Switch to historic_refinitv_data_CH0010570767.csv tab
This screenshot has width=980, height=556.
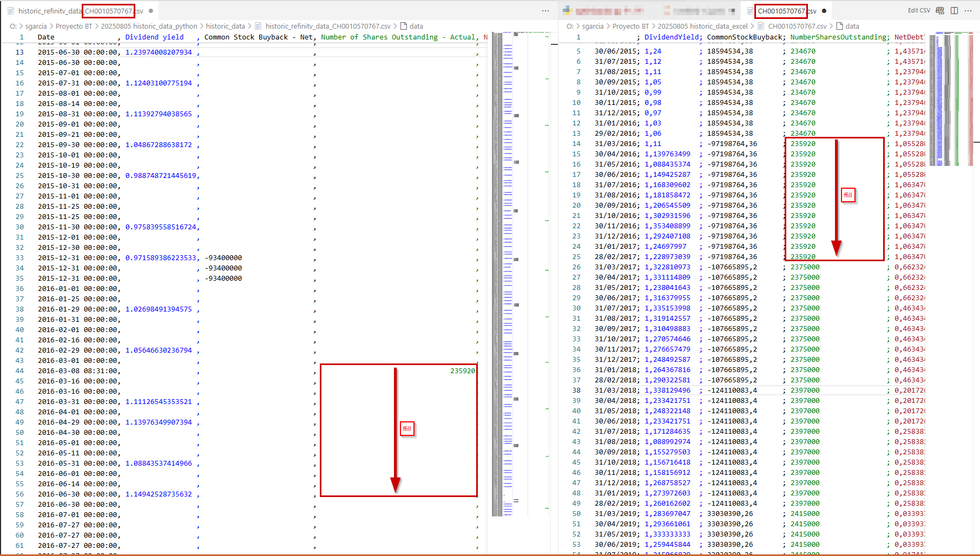tap(81, 11)
